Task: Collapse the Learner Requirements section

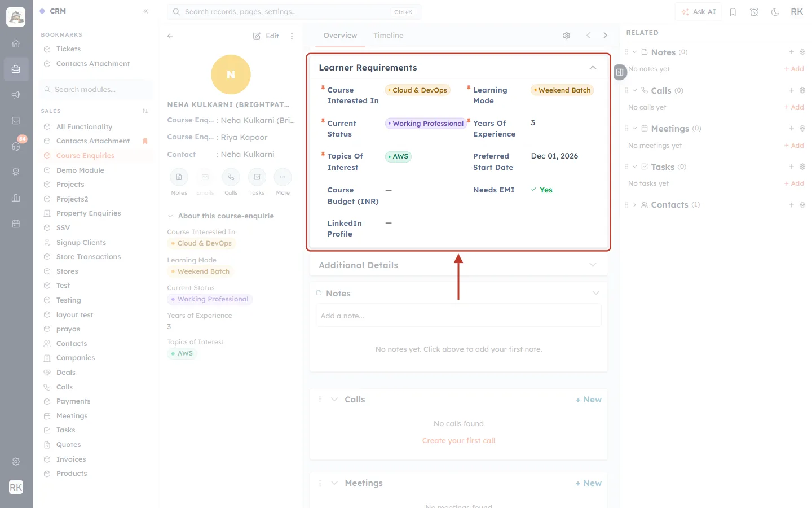Action: pos(593,68)
